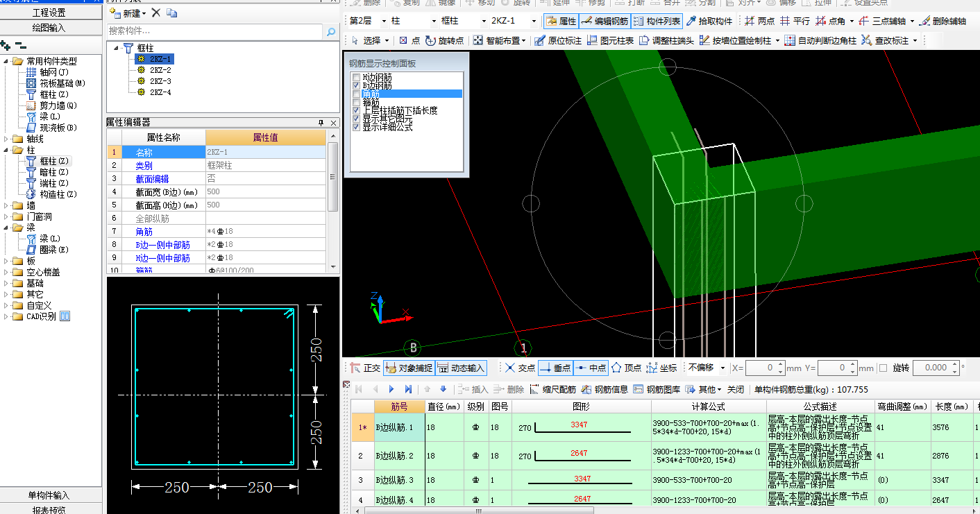Activate the 旋转点 rotate point tool
Viewport: 980px width, 514px height.
click(444, 41)
